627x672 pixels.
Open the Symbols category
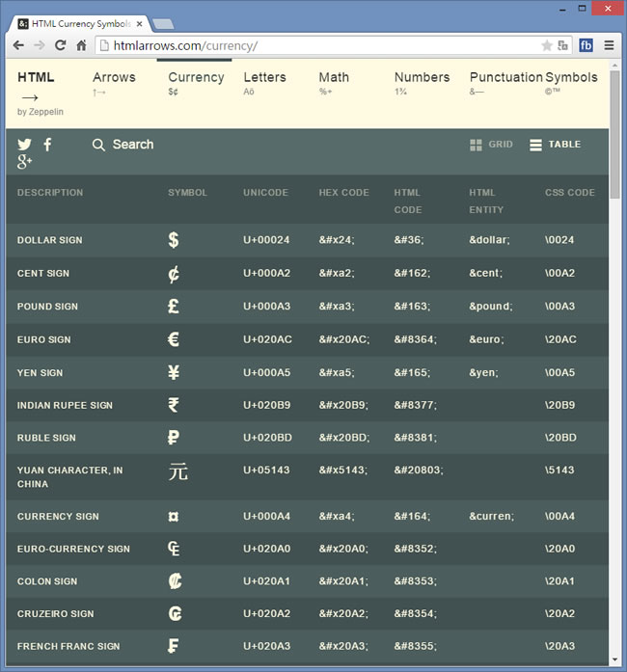click(571, 83)
